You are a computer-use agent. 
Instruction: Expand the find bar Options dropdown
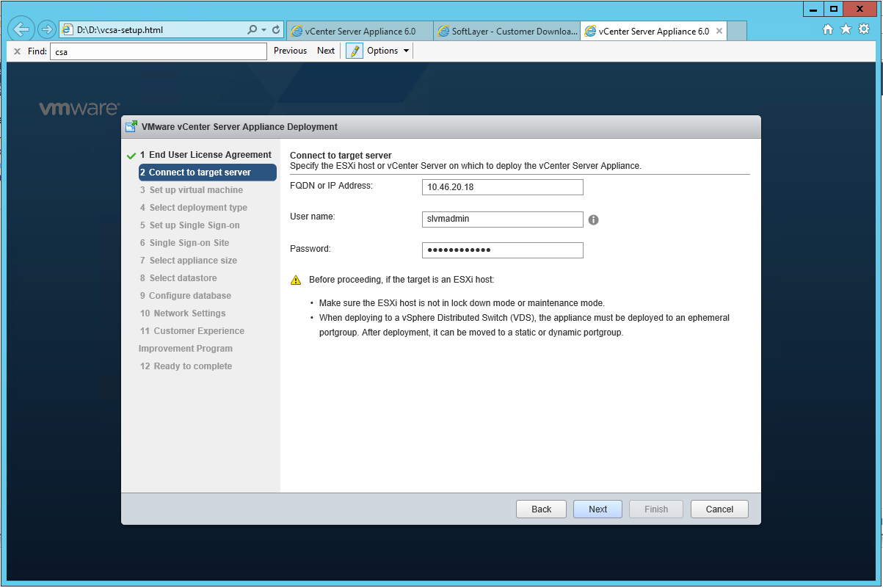[388, 51]
